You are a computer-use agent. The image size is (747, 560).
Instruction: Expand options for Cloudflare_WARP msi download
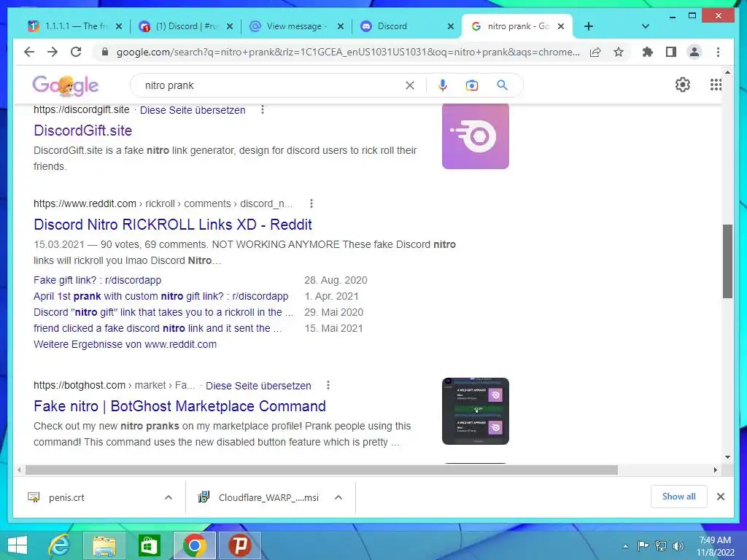[338, 497]
